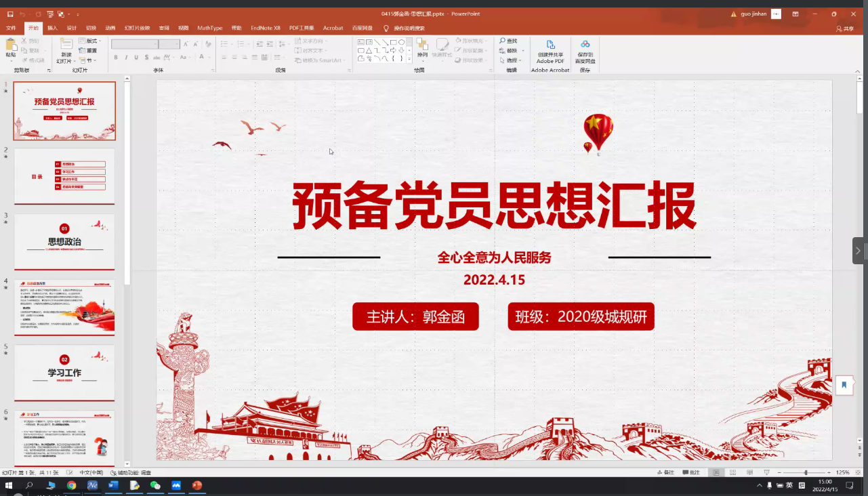Open Create and Share Adobe PDF
This screenshot has width=868, height=496.
(x=550, y=45)
